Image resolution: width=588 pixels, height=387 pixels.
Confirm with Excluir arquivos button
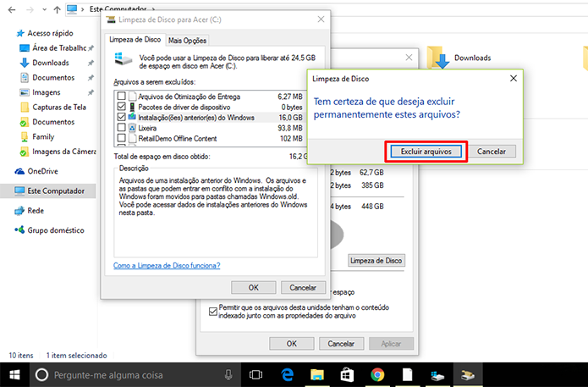[426, 152]
